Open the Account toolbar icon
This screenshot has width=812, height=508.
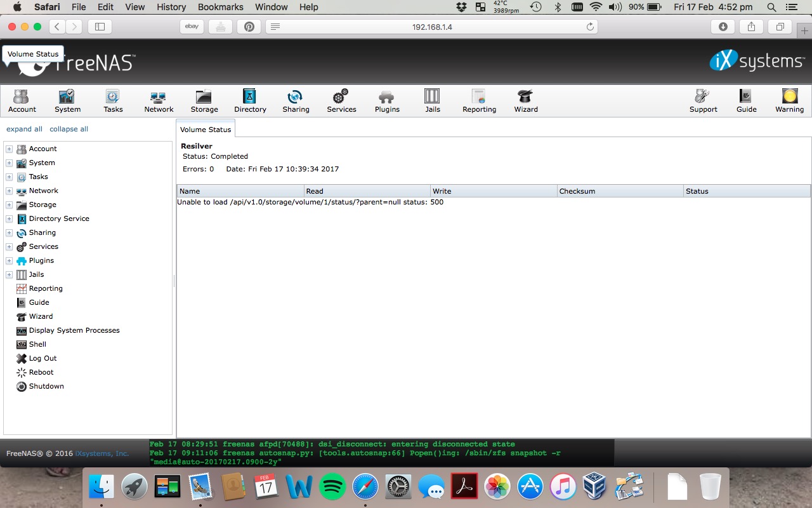(x=22, y=101)
